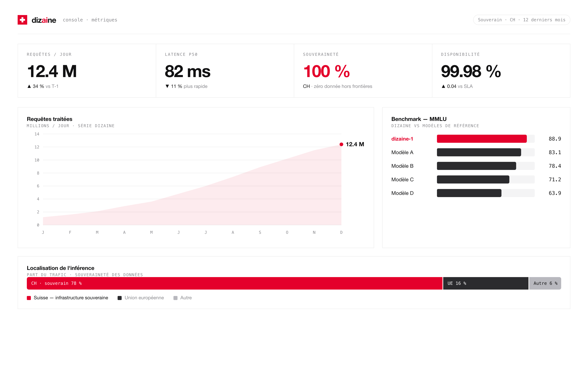Open the Latence P50 82 ms card
Screen dimensions: 588x367
(225, 71)
